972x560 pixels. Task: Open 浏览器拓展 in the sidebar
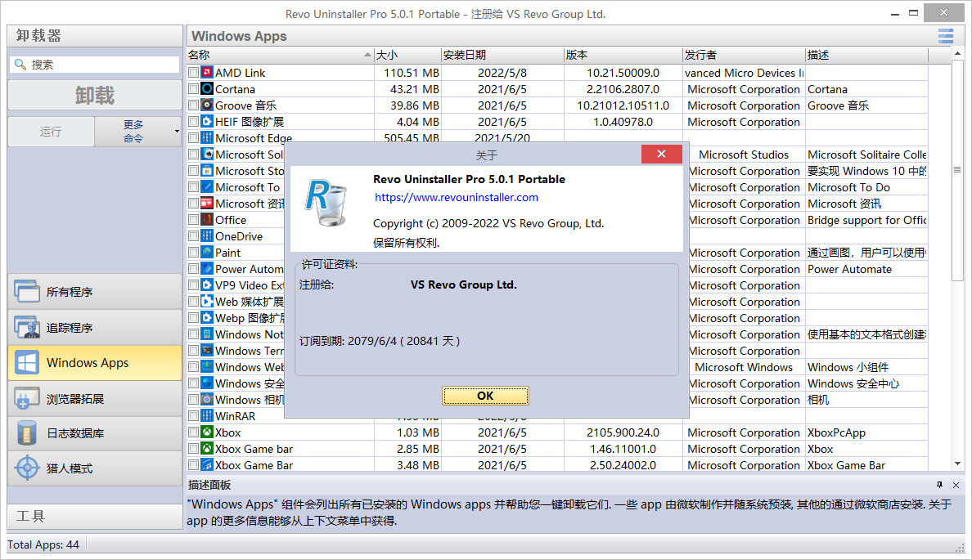[95, 398]
